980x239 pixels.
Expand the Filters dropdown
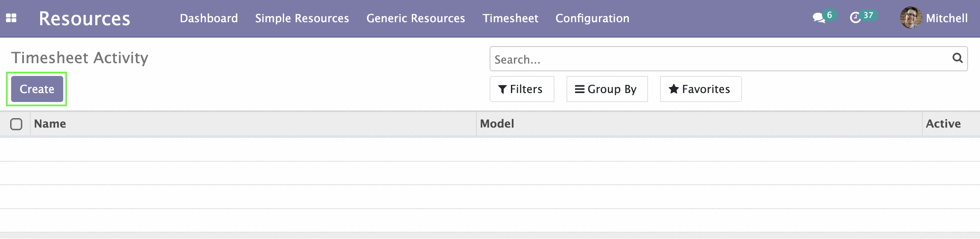522,89
